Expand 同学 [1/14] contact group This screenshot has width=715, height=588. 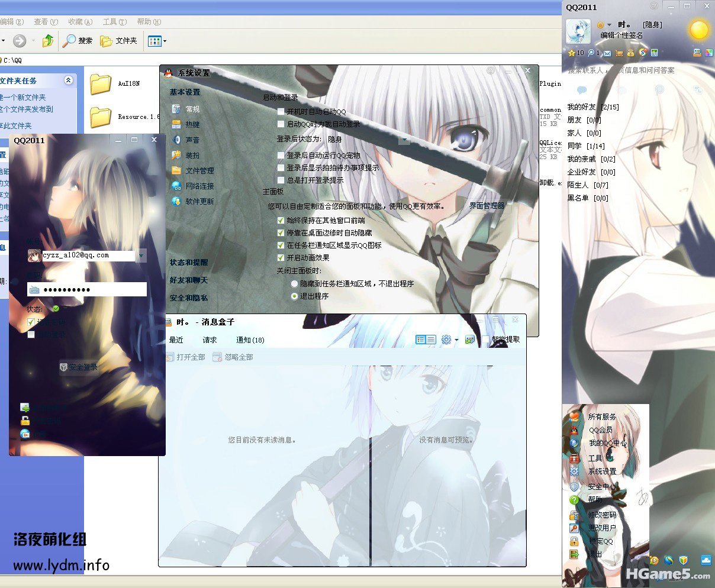coord(586,146)
